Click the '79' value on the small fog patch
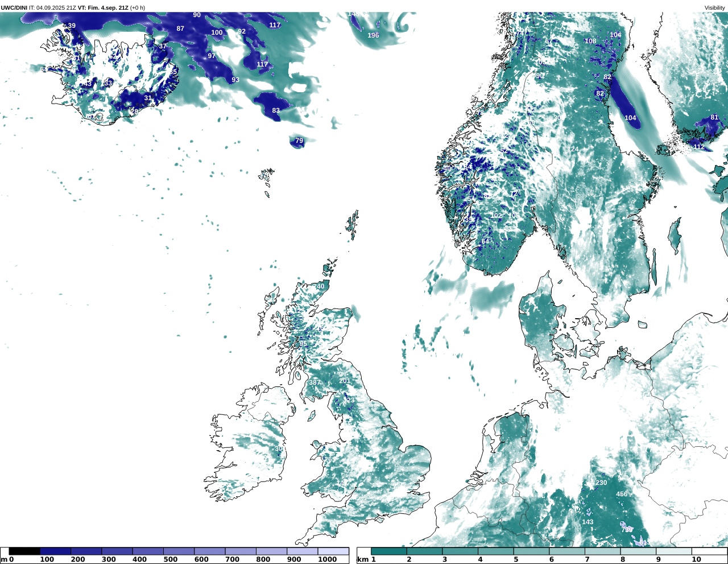The image size is (728, 564). [299, 141]
